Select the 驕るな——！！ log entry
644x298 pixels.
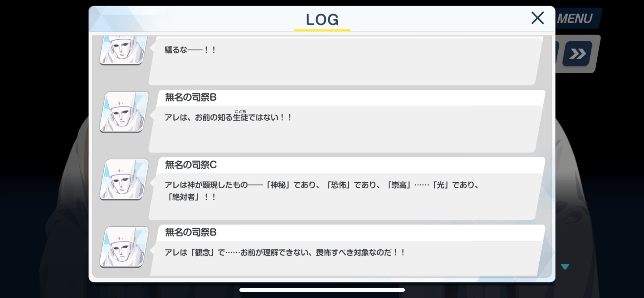click(346, 60)
